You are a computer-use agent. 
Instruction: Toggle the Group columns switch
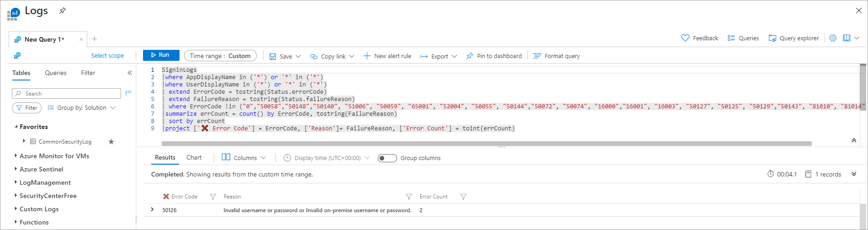[387, 158]
